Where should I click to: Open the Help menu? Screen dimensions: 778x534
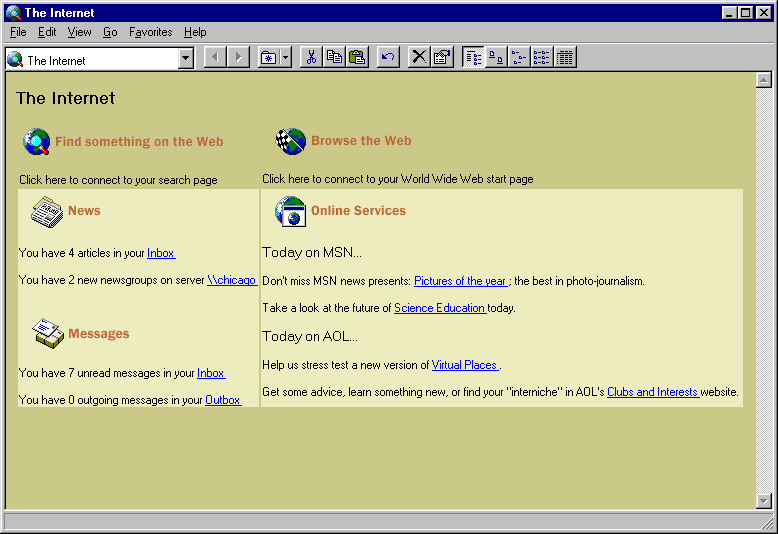pos(195,32)
